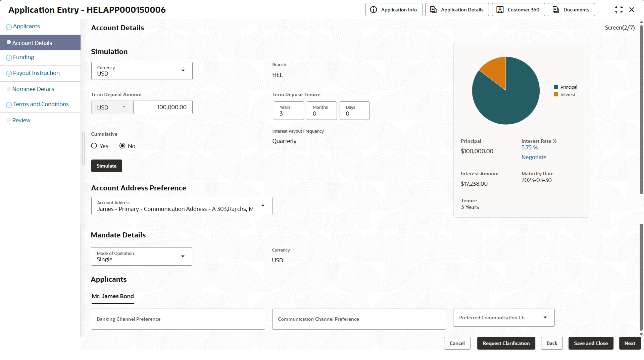Select the Mr. James Bond tab
The height and width of the screenshot is (360, 644).
(x=113, y=296)
